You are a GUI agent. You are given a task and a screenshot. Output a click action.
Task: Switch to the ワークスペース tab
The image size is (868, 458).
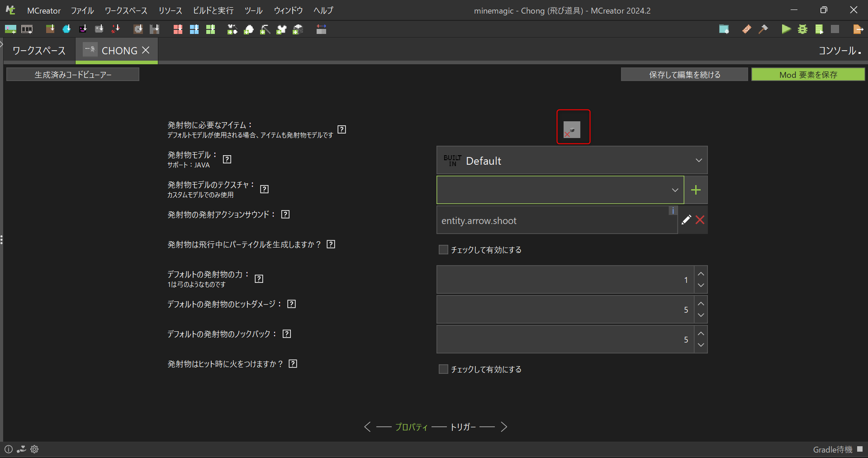coord(39,51)
